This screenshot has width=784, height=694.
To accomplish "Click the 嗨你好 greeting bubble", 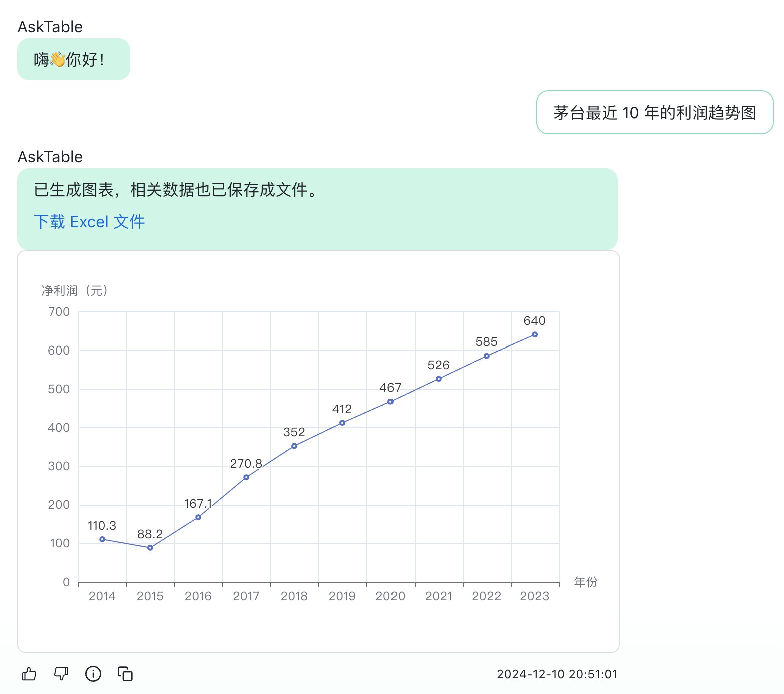I will [73, 60].
